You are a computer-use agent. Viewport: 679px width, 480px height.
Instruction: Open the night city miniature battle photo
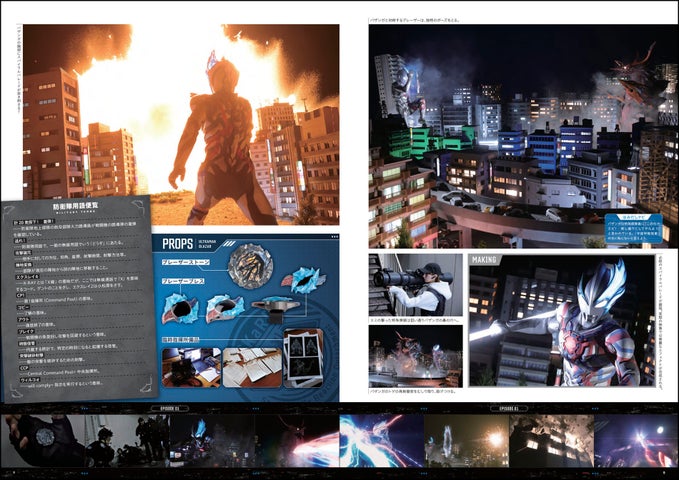point(523,136)
